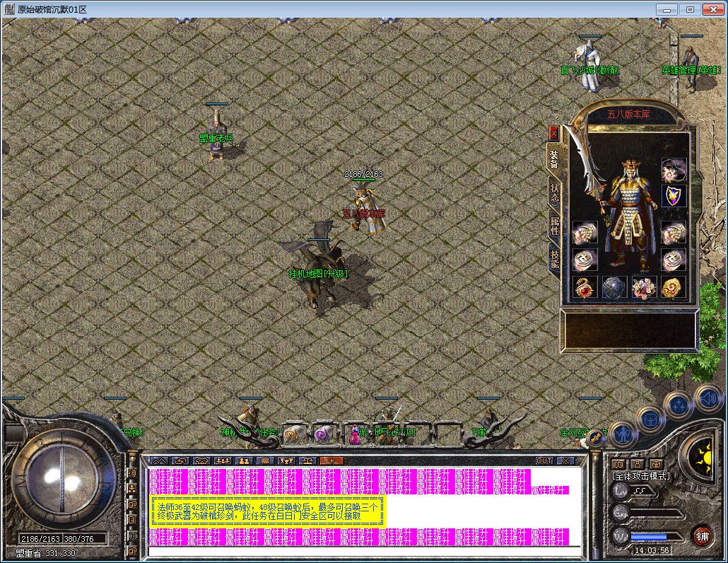728x563 pixels.
Task: Use the orange scroll in the quick slot
Action: [294, 435]
